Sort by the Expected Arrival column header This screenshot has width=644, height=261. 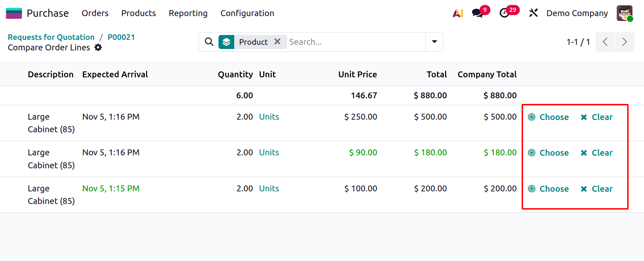[115, 75]
